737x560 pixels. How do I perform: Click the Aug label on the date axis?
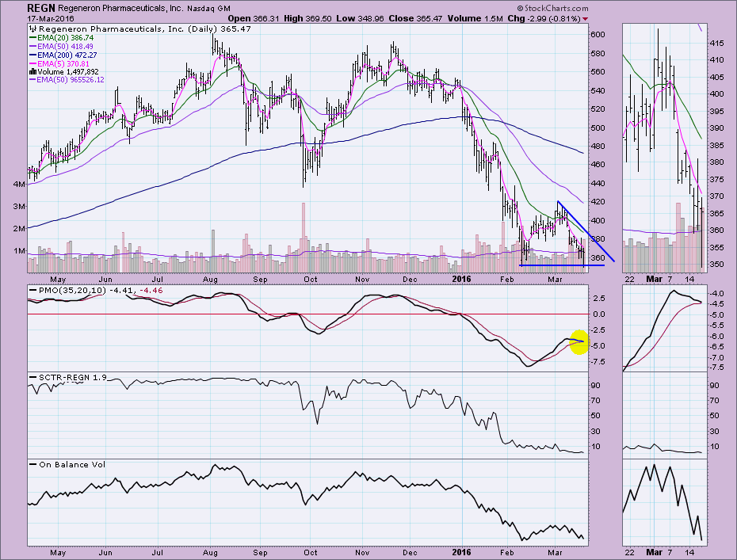pyautogui.click(x=212, y=280)
